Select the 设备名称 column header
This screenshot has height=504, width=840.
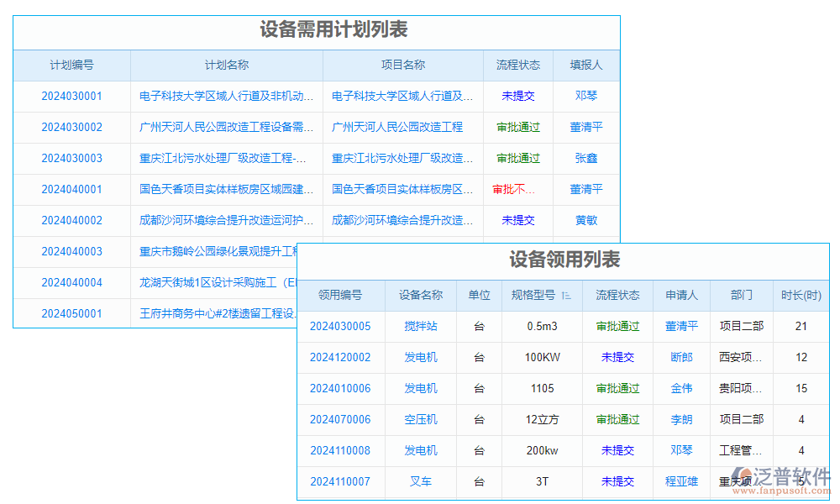point(420,295)
